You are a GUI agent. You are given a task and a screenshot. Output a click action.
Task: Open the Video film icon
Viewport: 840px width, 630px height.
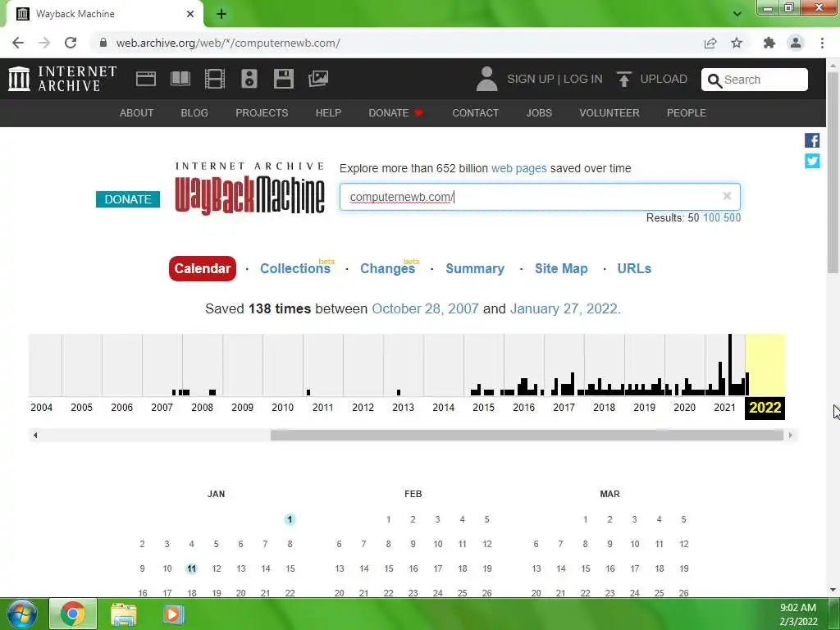(214, 79)
